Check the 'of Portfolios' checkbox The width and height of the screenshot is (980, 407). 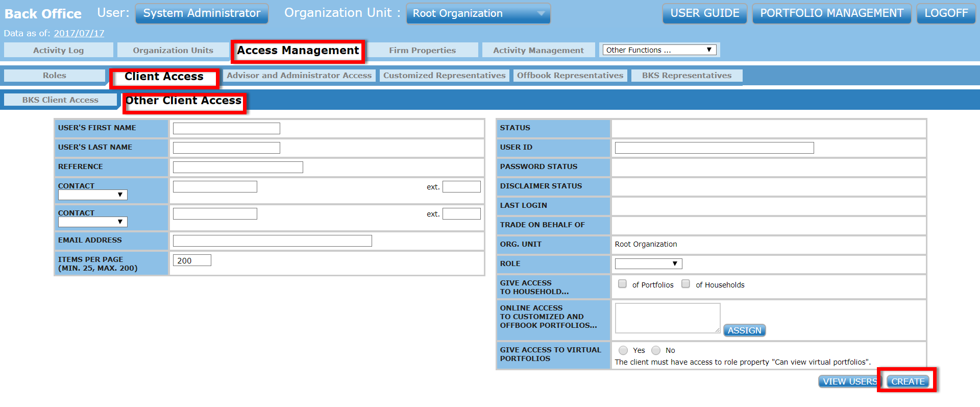[x=622, y=284]
